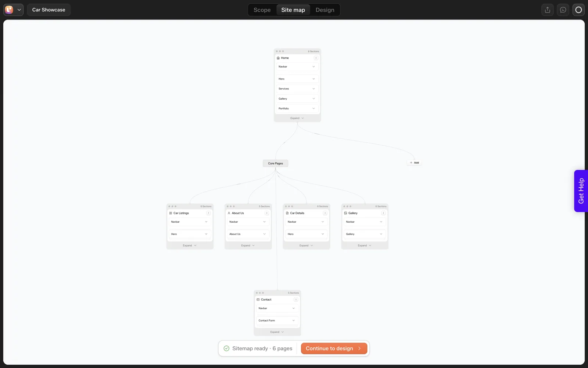Click the Car Details document icon
Image resolution: width=588 pixels, height=368 pixels.
pos(287,213)
